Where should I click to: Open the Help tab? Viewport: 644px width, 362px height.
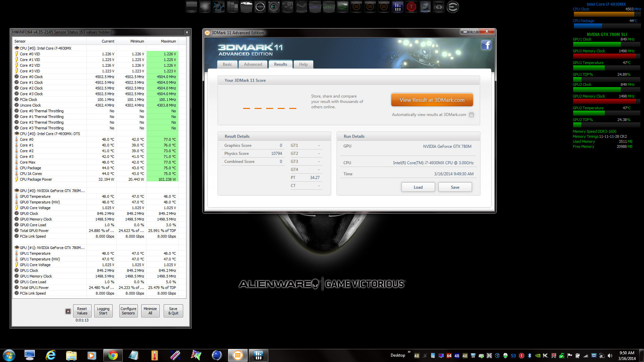point(303,64)
